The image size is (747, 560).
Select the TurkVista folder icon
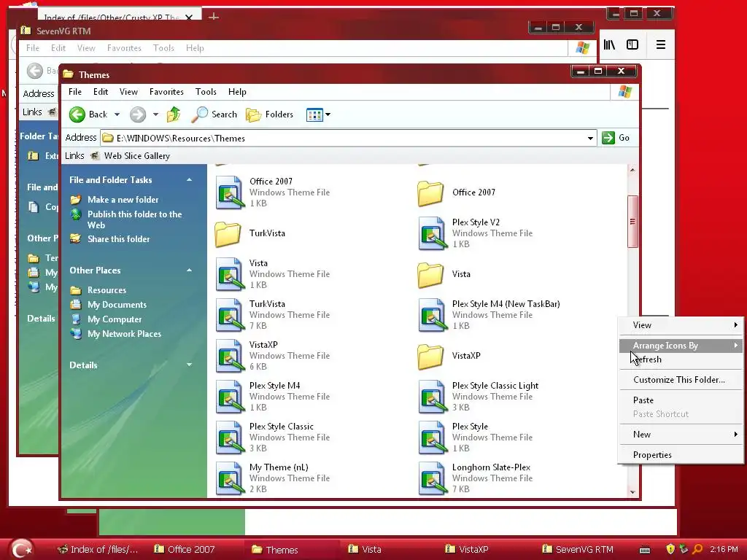(228, 233)
